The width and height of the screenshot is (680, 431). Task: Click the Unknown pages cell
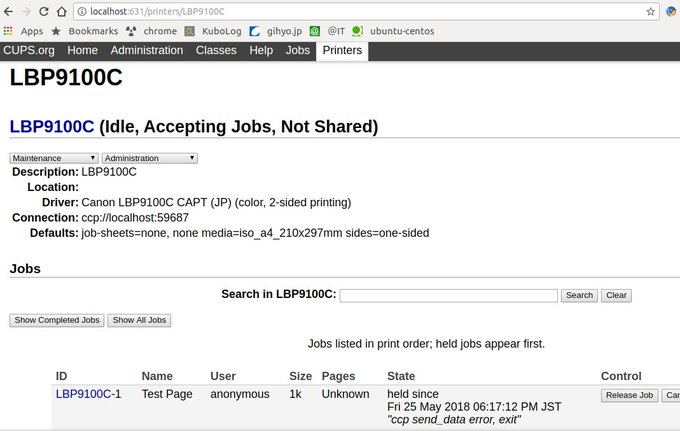pyautogui.click(x=346, y=394)
